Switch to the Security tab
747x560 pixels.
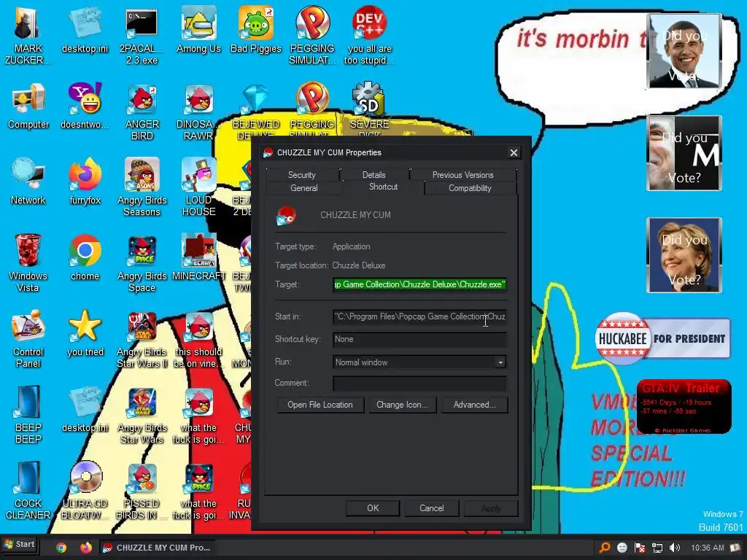click(301, 175)
